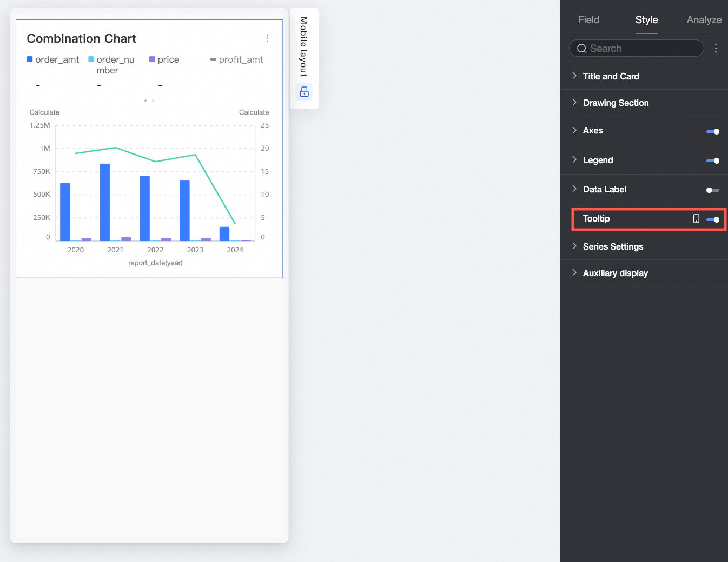Click the Search input field

point(636,49)
